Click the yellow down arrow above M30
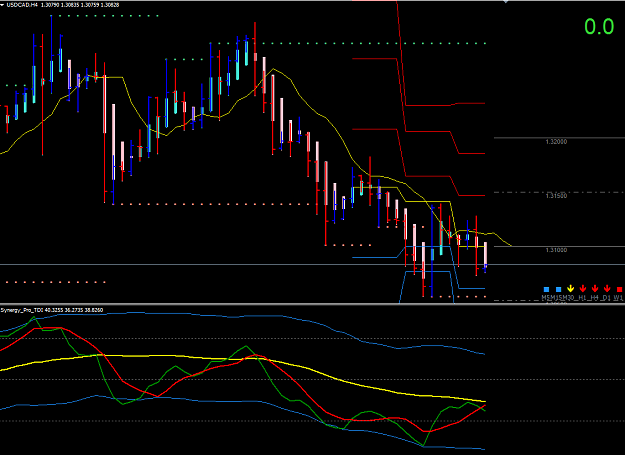Image resolution: width=625 pixels, height=455 pixels. click(570, 288)
